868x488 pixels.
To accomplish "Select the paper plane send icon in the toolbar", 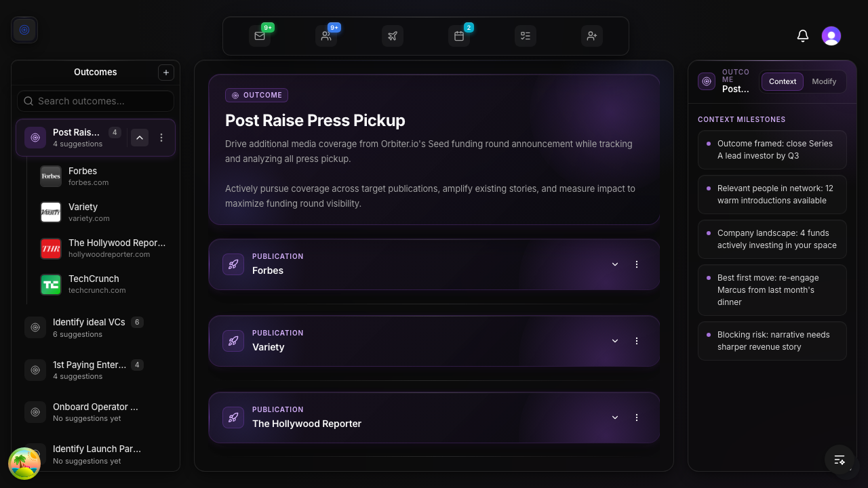I will pyautogui.click(x=393, y=35).
